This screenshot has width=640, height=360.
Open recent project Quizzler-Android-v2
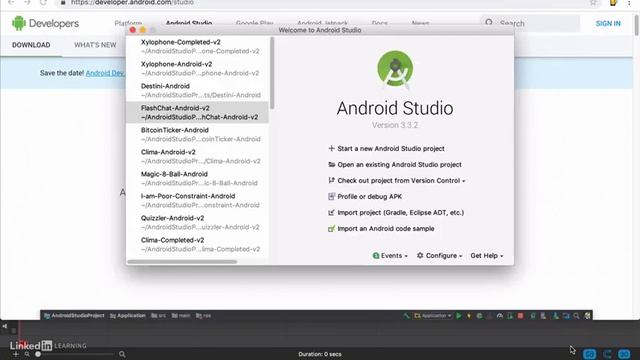[x=198, y=223]
